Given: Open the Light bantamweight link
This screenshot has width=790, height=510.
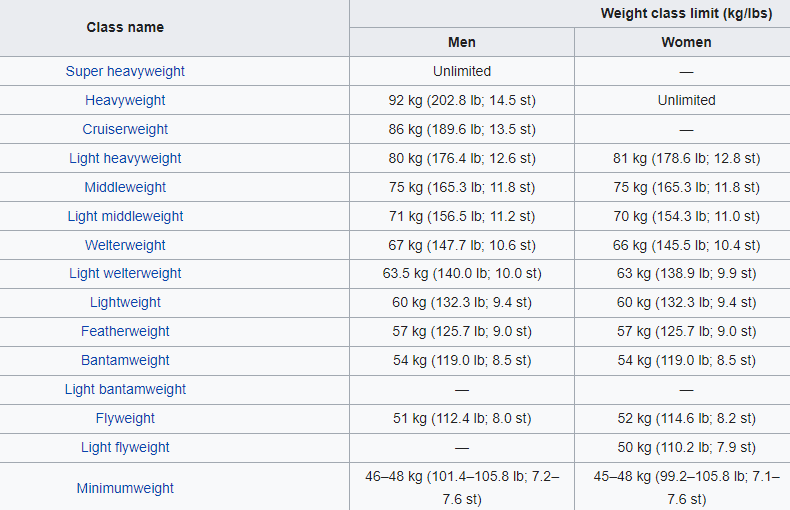Looking at the screenshot, I should [x=125, y=389].
